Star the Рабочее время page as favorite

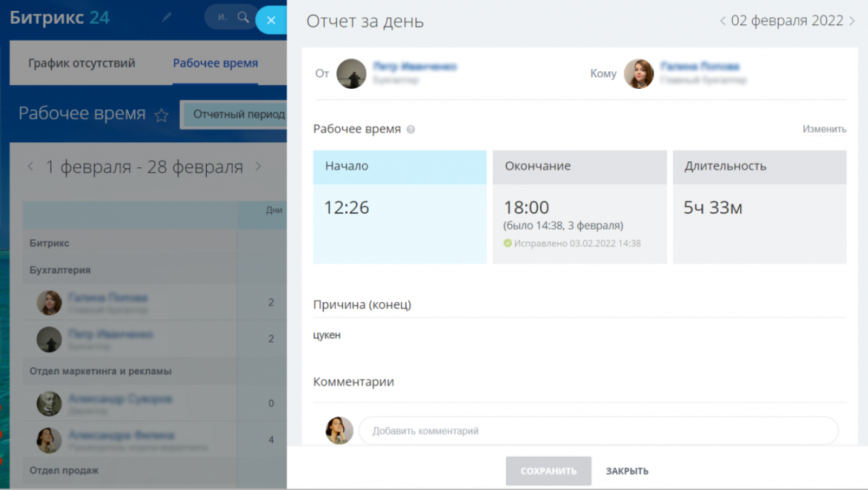pyautogui.click(x=161, y=115)
